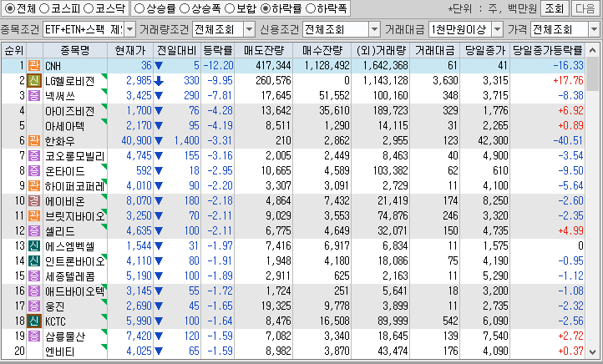Click the 1,642,368 volume in CNH row

[385, 65]
